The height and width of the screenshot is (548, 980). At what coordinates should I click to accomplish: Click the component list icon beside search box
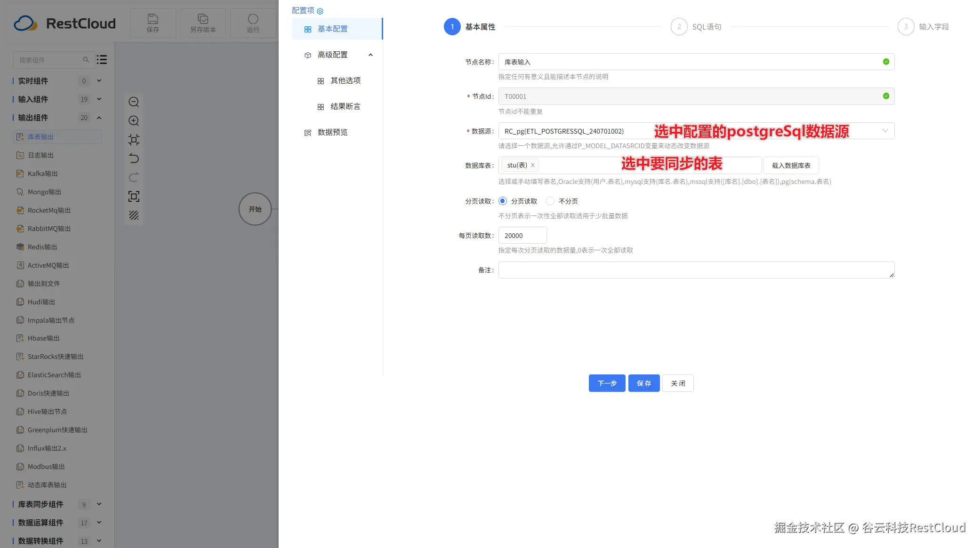(x=102, y=60)
